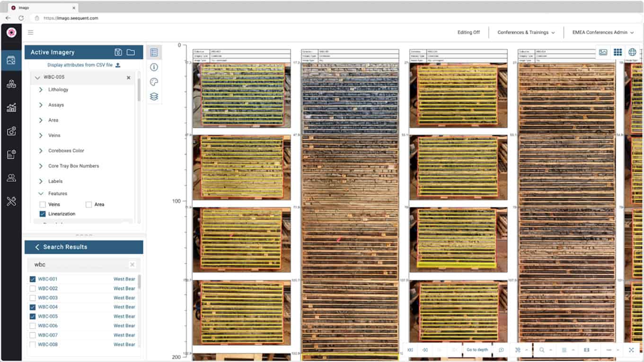Click the browser address bar

tap(331, 18)
